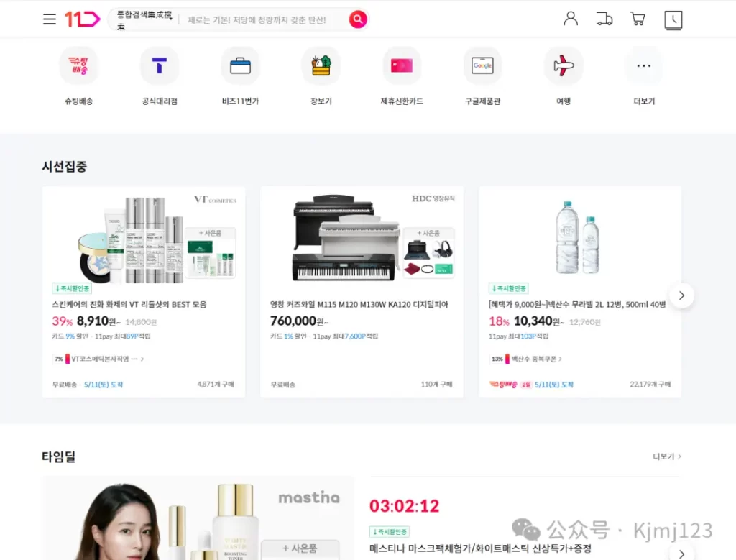Click the 4,871개 구매 count
The height and width of the screenshot is (560, 736).
pos(216,384)
